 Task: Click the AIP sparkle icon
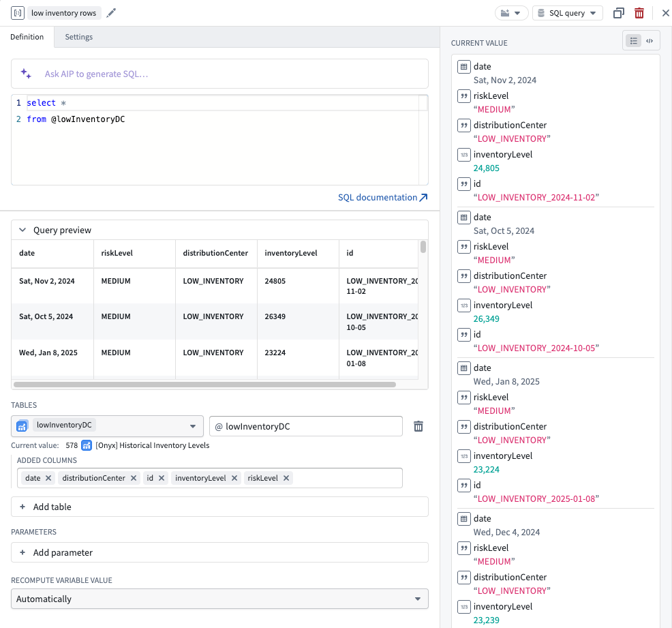[x=26, y=74]
